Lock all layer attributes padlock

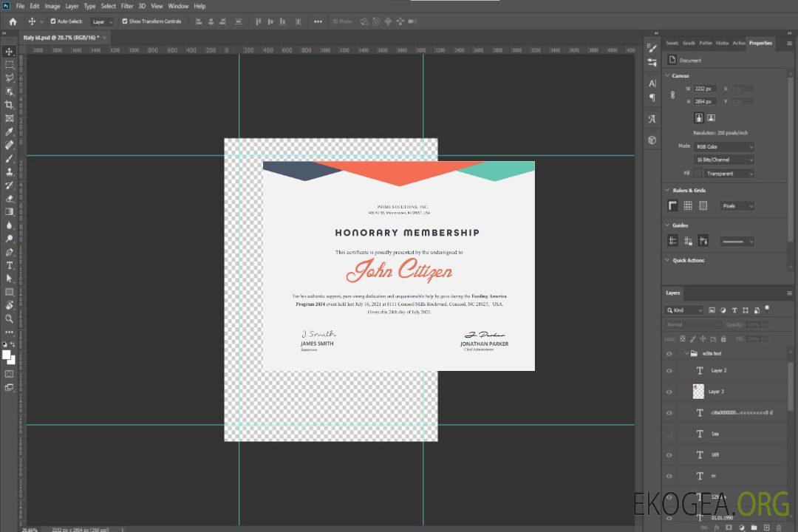(723, 338)
